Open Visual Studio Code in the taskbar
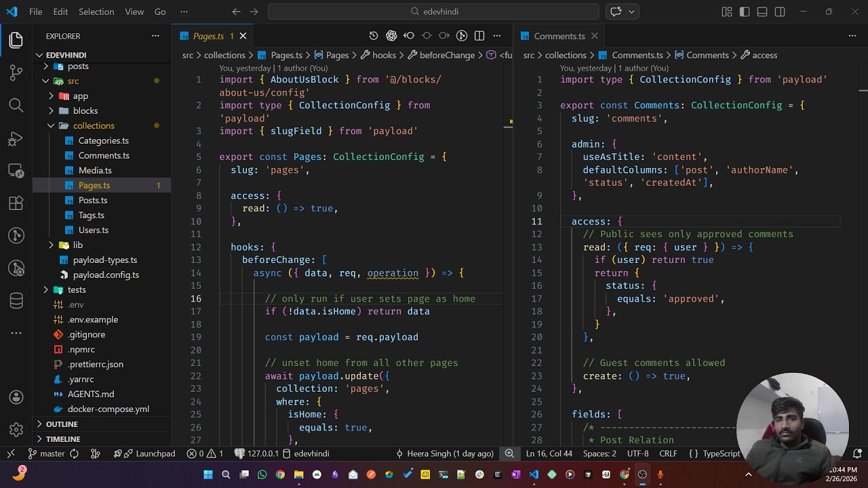Screen dimensions: 868x488 [534, 474]
